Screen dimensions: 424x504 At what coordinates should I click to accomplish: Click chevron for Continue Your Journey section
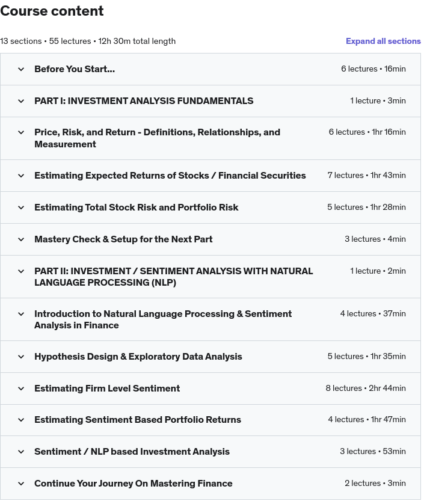coord(21,484)
